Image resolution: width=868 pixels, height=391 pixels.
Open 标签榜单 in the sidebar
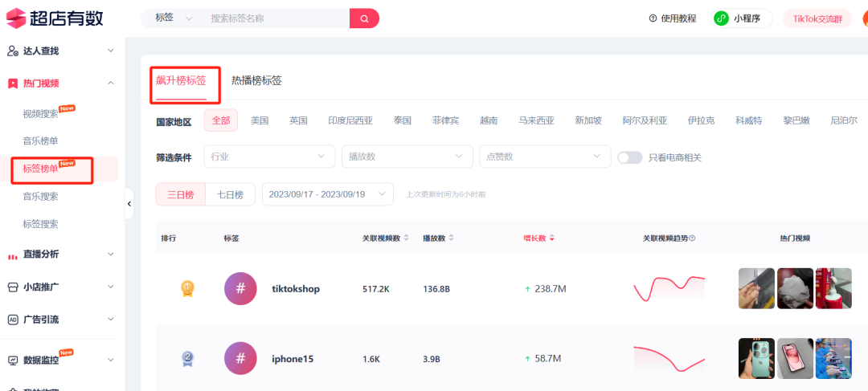(x=40, y=169)
